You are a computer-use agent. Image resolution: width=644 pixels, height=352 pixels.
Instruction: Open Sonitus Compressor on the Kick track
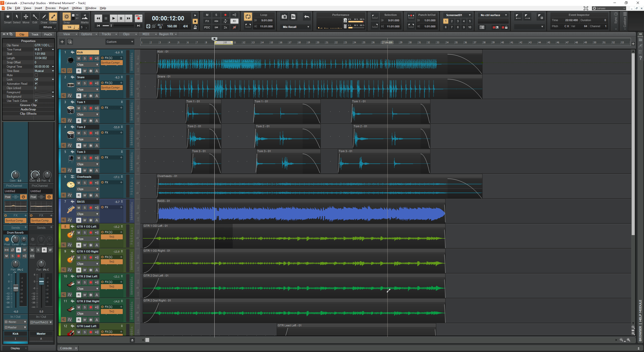111,63
